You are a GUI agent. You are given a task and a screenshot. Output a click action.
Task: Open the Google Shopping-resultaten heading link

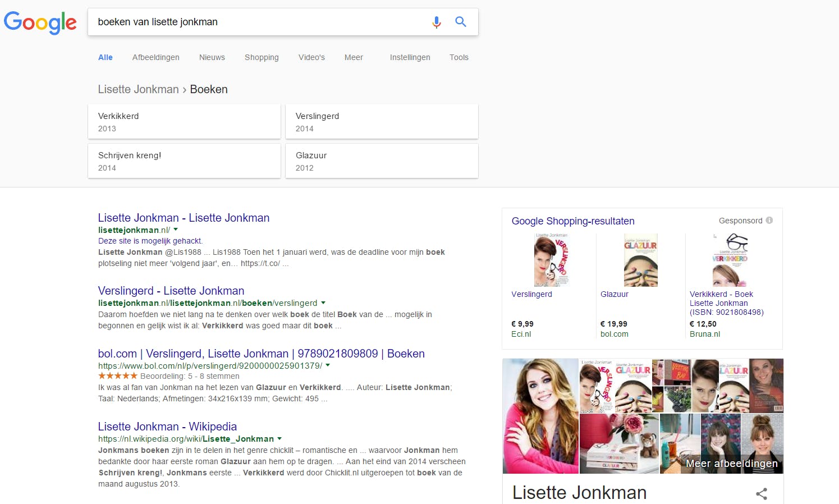tap(573, 221)
